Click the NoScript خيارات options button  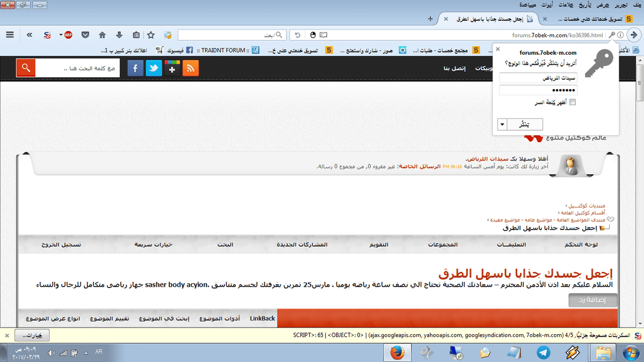pyautogui.click(x=32, y=335)
